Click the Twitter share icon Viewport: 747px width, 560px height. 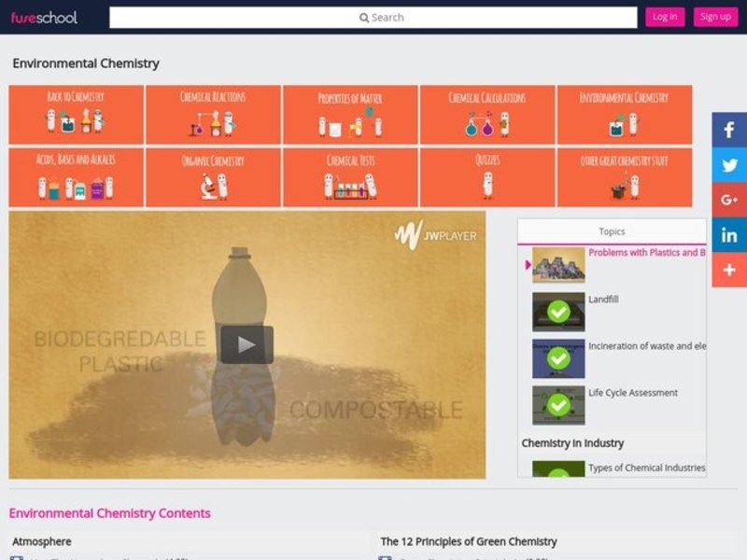(x=729, y=165)
